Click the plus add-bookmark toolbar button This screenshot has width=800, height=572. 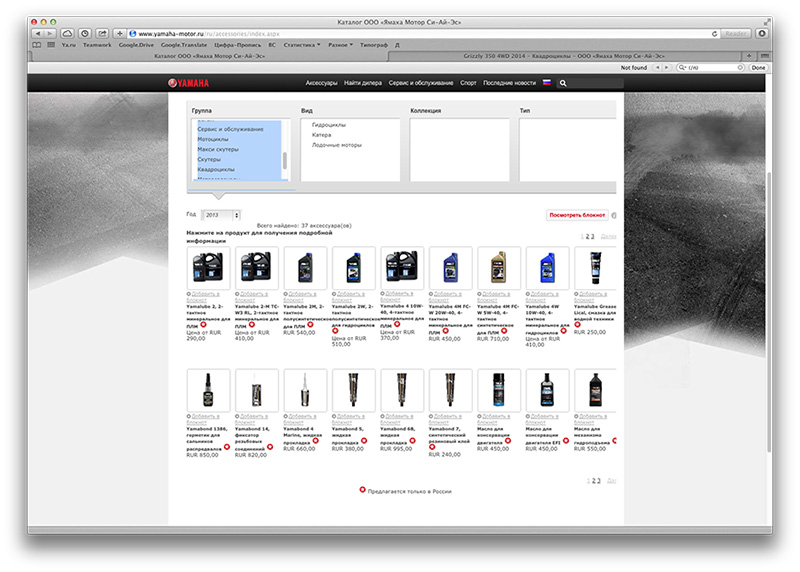point(119,34)
